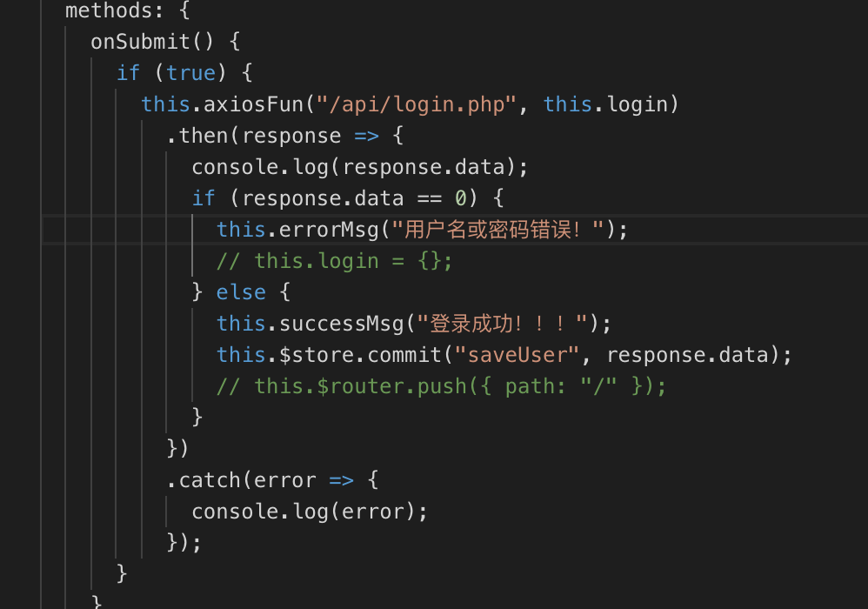The image size is (868, 609).
Task: Click the commented $router.push line
Action: (442, 386)
